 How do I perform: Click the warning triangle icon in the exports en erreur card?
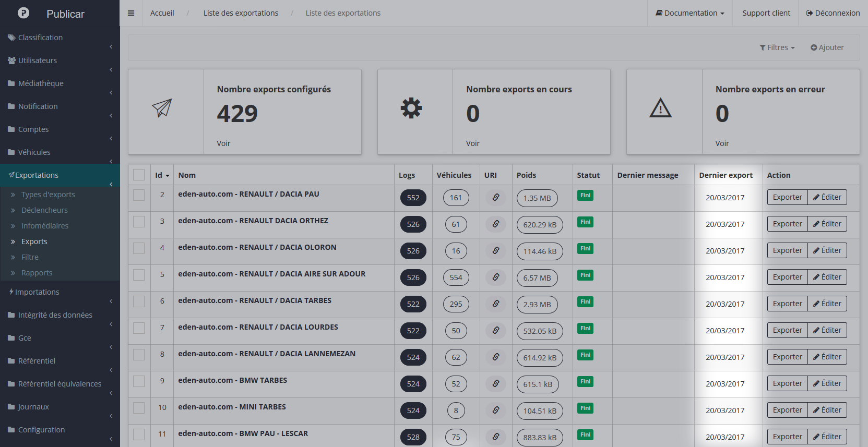point(661,108)
